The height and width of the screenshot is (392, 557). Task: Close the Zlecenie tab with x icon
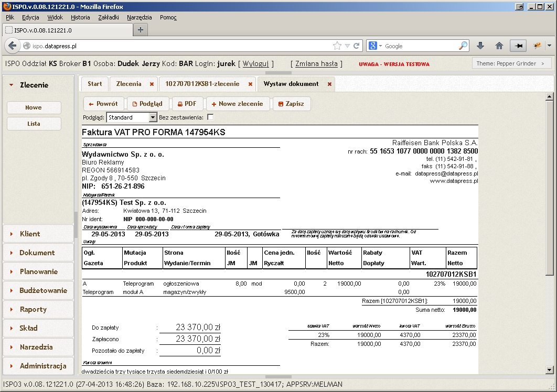coord(152,84)
